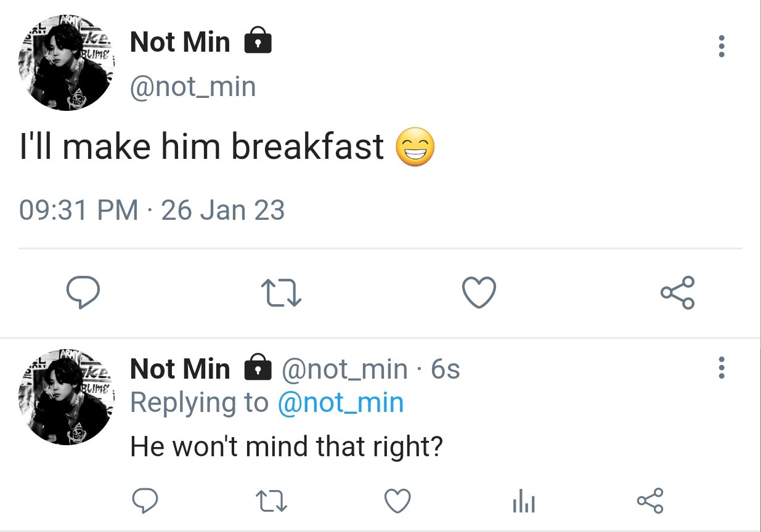Open the profile avatar on the reply tweet

click(65, 397)
